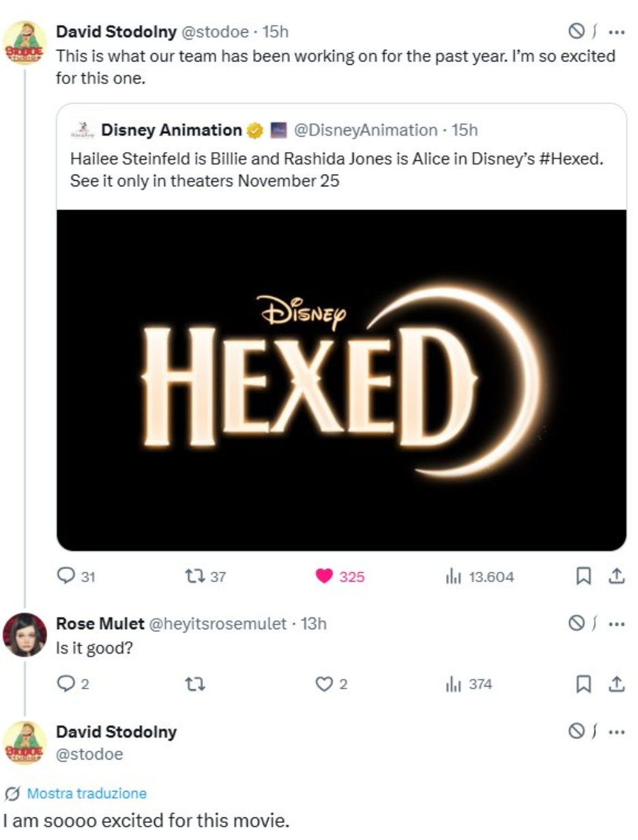Reply to Rose Mulet's comment
Screen dimensions: 638x840
(x=66, y=684)
